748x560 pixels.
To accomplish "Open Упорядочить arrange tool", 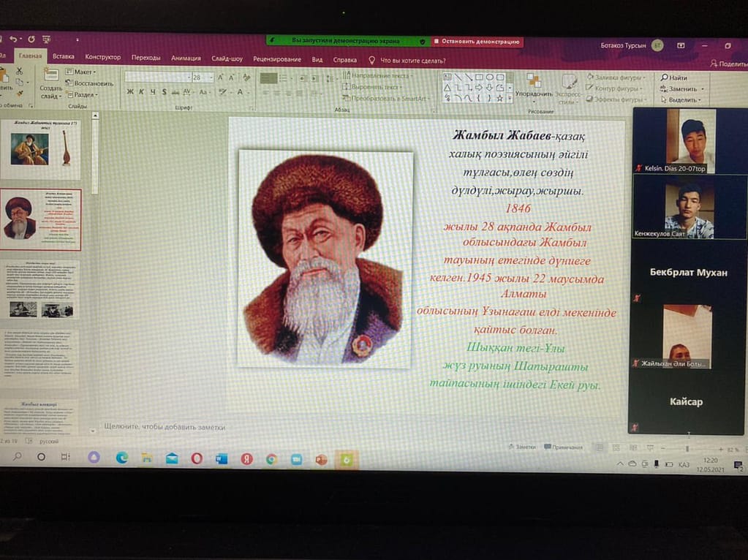I will tap(534, 86).
